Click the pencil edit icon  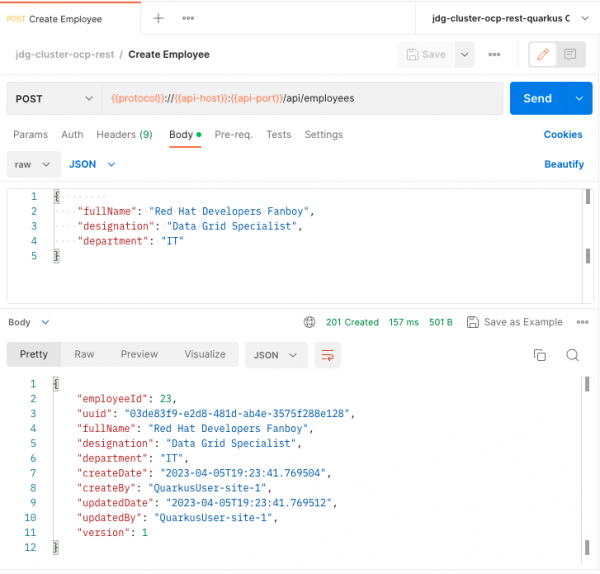[x=543, y=54]
